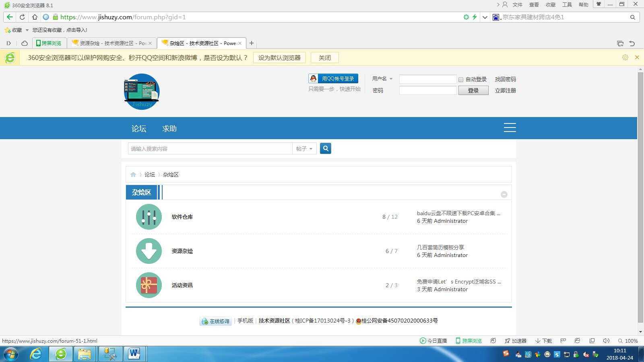Open the QQ account login icon button

313,78
